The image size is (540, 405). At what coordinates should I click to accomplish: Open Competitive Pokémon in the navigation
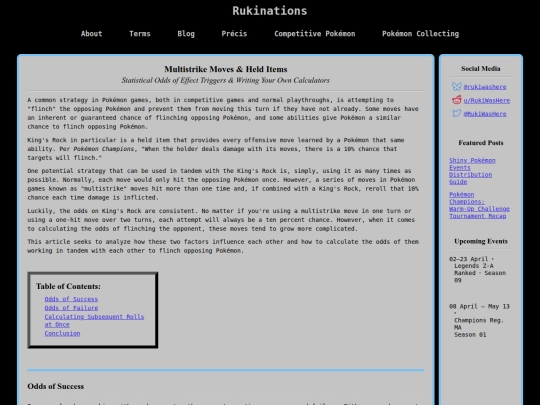point(314,34)
